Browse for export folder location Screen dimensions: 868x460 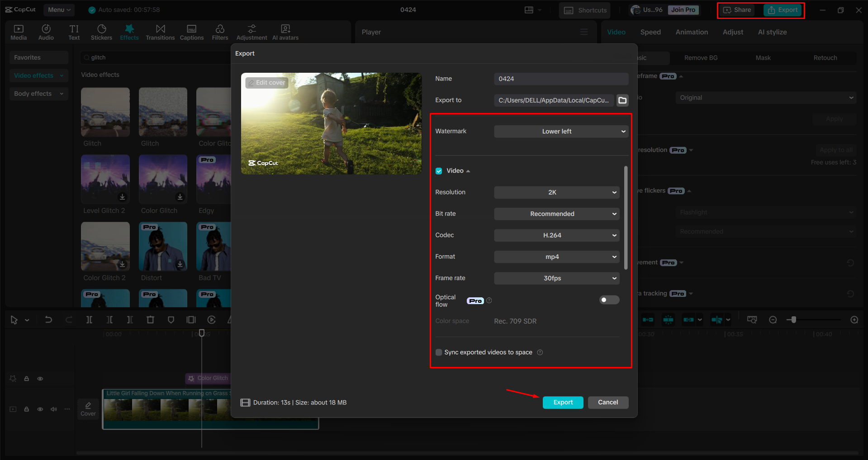click(623, 100)
